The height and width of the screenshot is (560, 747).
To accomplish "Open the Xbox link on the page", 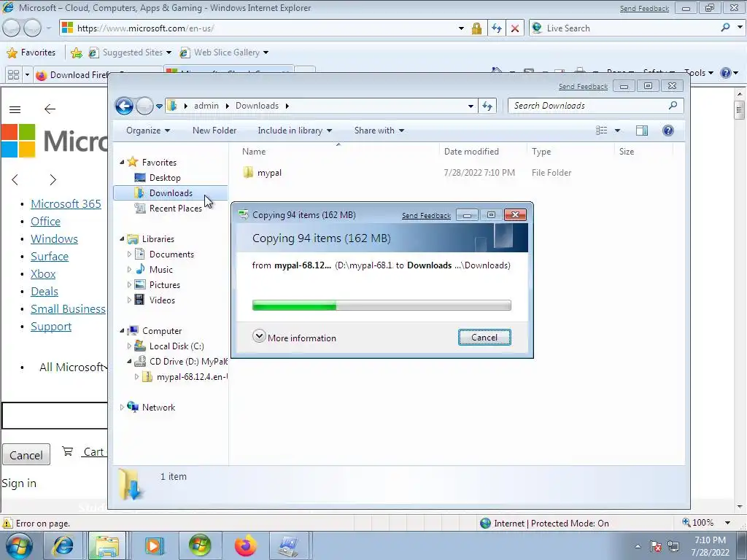I will tap(43, 274).
